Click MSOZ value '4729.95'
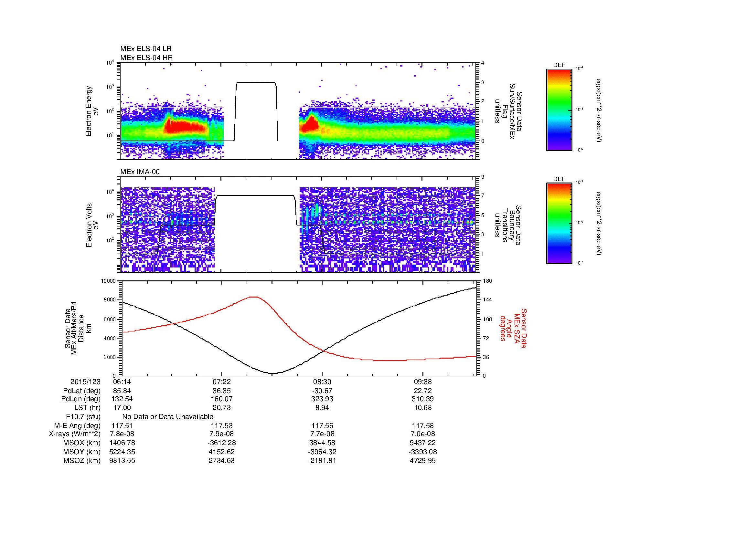 423,461
